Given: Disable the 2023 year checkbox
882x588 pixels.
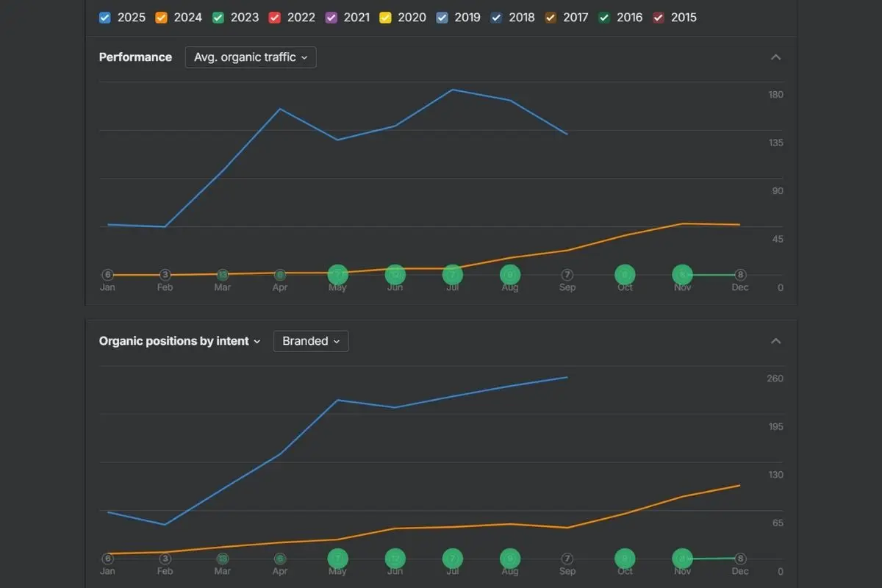Looking at the screenshot, I should (x=218, y=18).
